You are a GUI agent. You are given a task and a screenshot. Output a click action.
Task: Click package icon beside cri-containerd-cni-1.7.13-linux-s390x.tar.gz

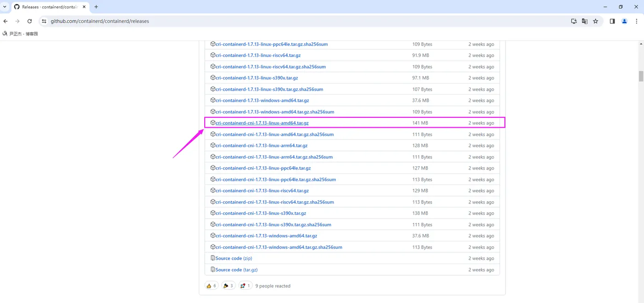[x=213, y=213]
